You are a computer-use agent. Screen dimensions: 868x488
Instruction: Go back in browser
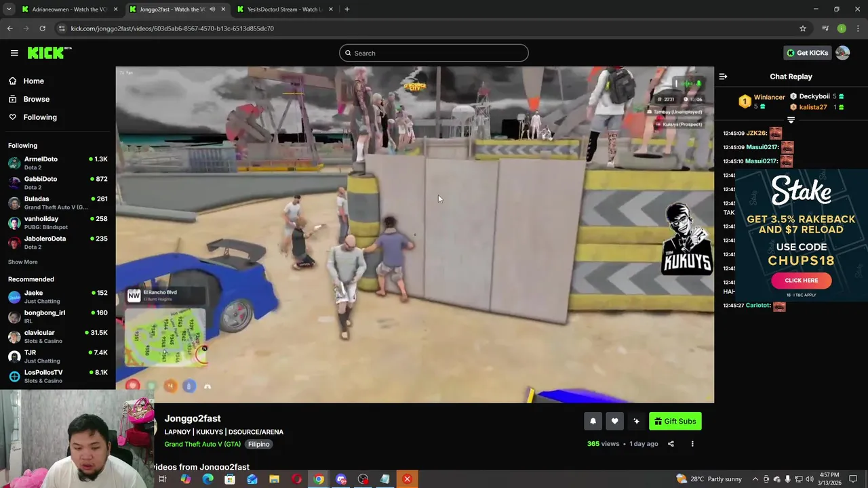[9, 28]
